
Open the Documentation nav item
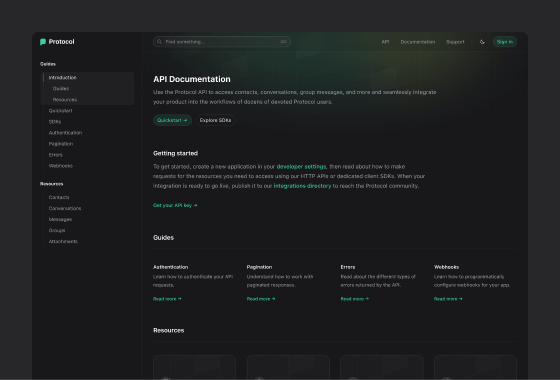click(x=418, y=42)
